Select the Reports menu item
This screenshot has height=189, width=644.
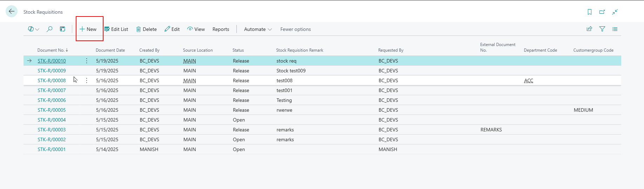[x=221, y=29]
